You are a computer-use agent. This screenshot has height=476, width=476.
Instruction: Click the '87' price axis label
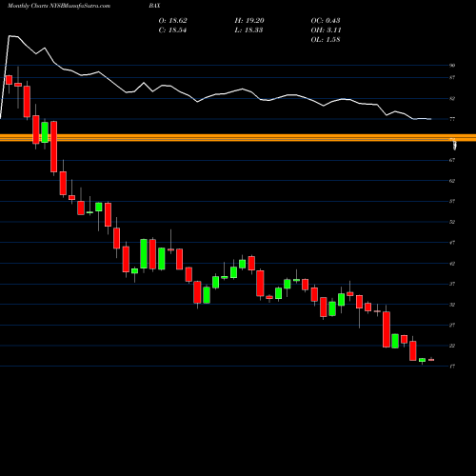[x=452, y=77]
